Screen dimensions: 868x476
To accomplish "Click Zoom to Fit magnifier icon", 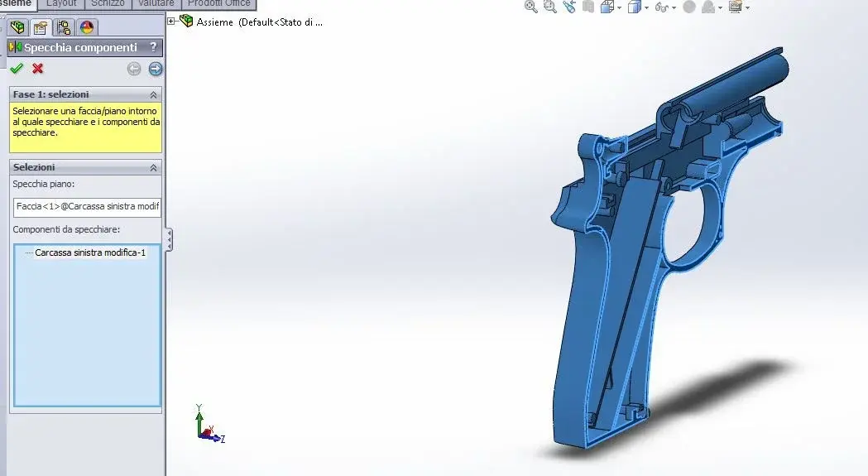I will [x=531, y=7].
